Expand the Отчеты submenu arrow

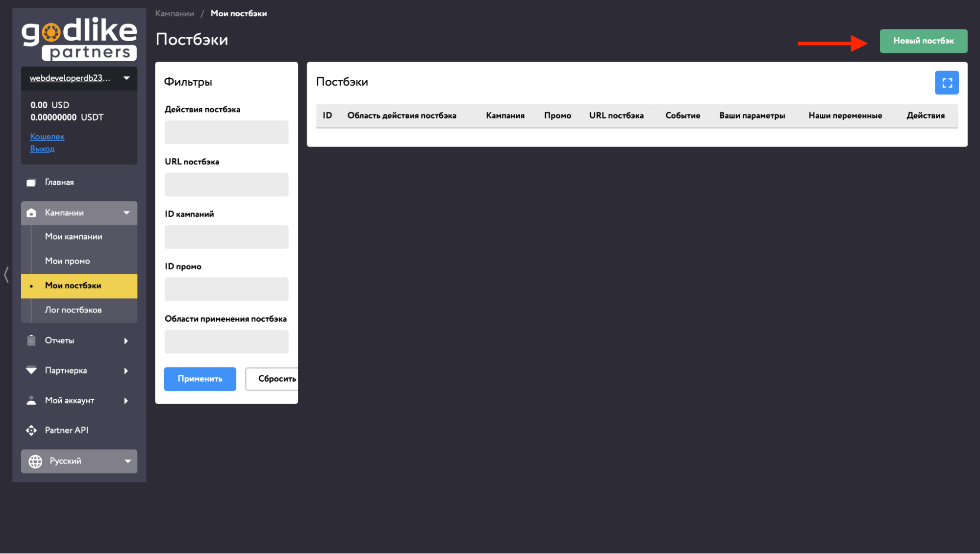pos(126,341)
